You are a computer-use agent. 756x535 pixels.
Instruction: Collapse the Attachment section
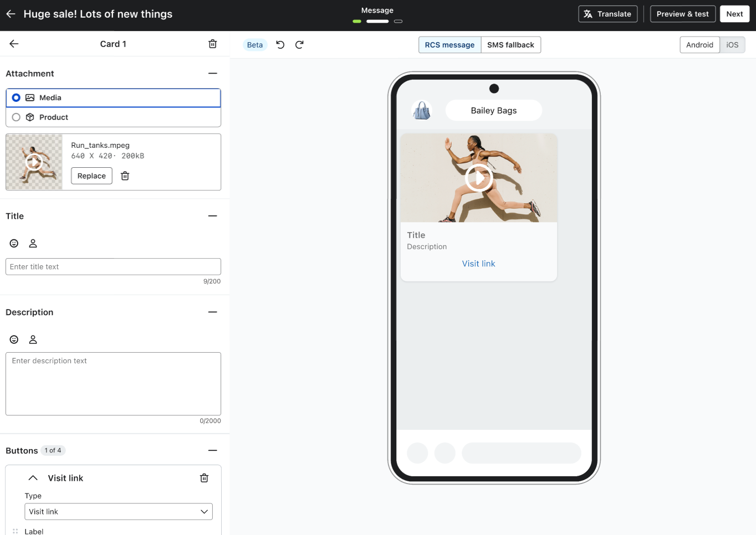212,73
